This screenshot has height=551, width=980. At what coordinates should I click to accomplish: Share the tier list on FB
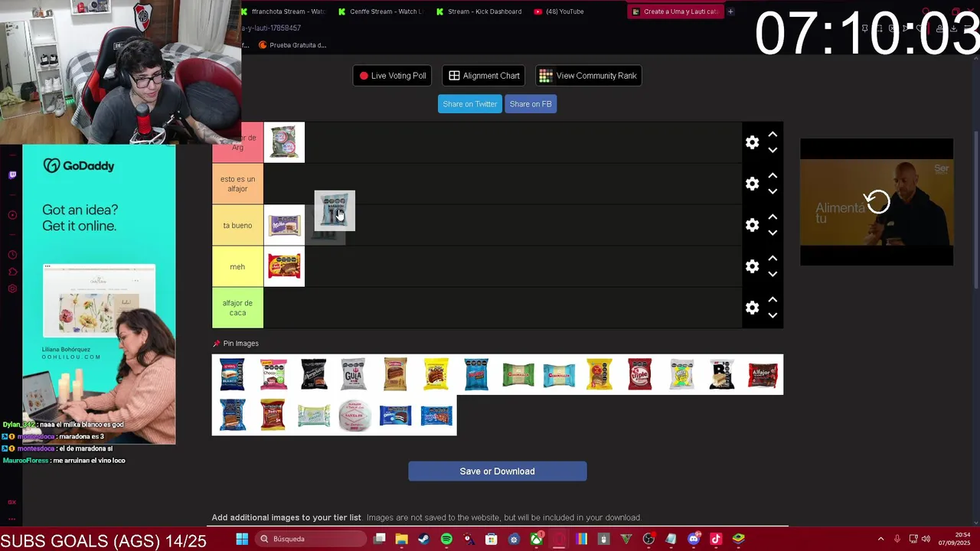pyautogui.click(x=531, y=104)
